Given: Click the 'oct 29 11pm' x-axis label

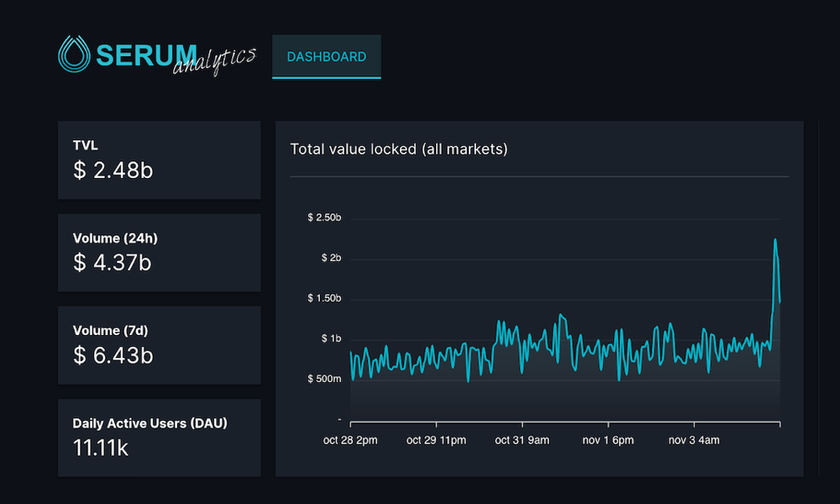Looking at the screenshot, I should click(x=436, y=440).
